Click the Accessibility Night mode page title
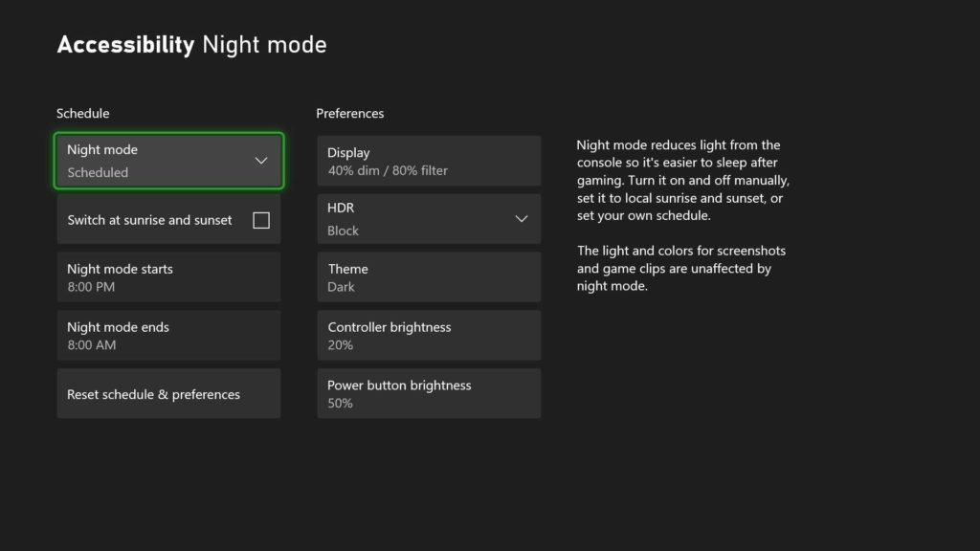 click(191, 45)
